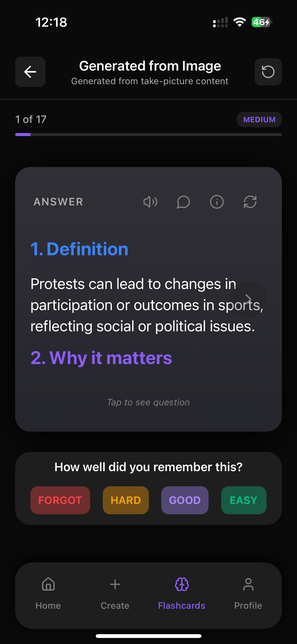
Task: Play audio with the speaker icon
Action: click(150, 202)
